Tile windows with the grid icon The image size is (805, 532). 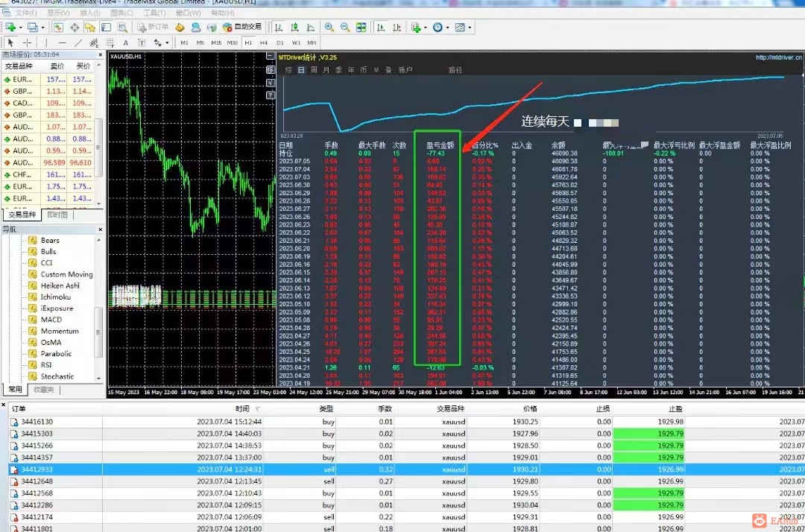click(362, 27)
